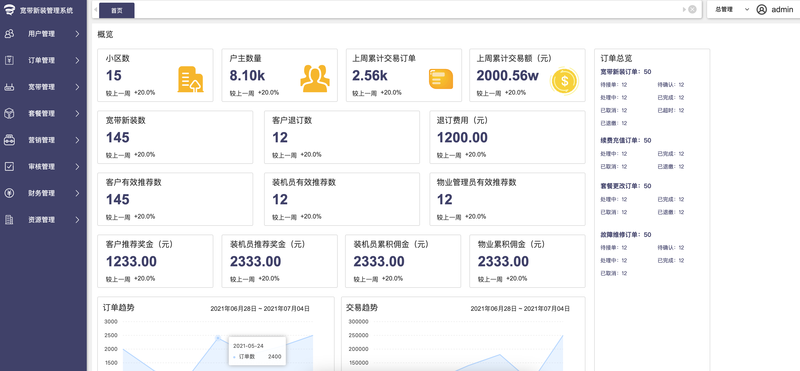Click the 退订费用 value 1200.00
The width and height of the screenshot is (800, 371).
(462, 138)
